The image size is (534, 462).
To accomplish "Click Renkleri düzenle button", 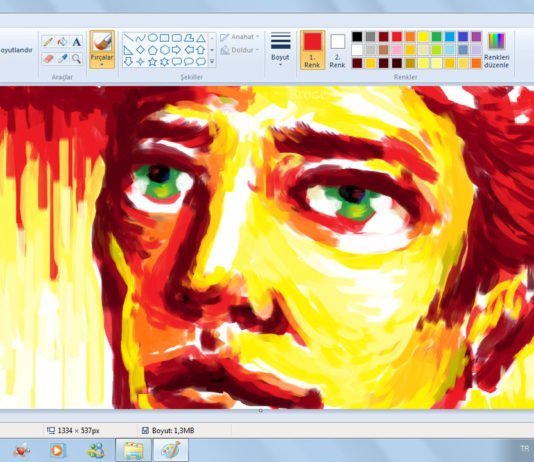I will tap(497, 50).
